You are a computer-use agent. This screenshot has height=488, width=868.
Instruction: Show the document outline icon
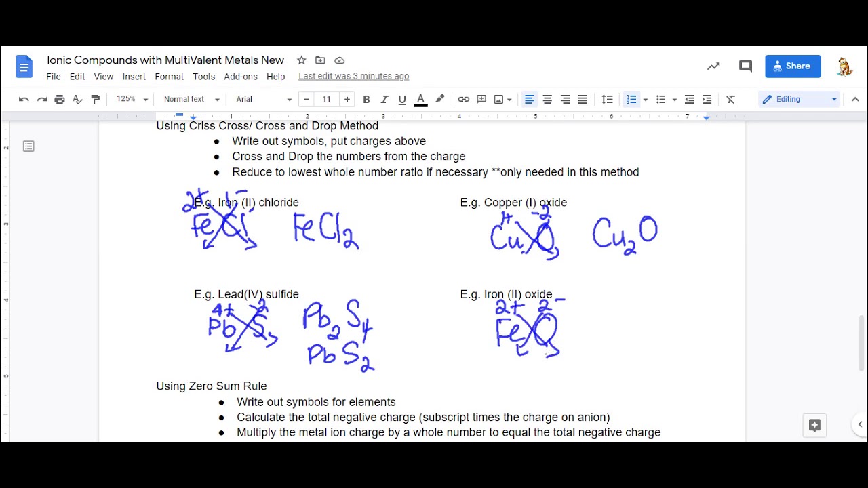pos(28,146)
